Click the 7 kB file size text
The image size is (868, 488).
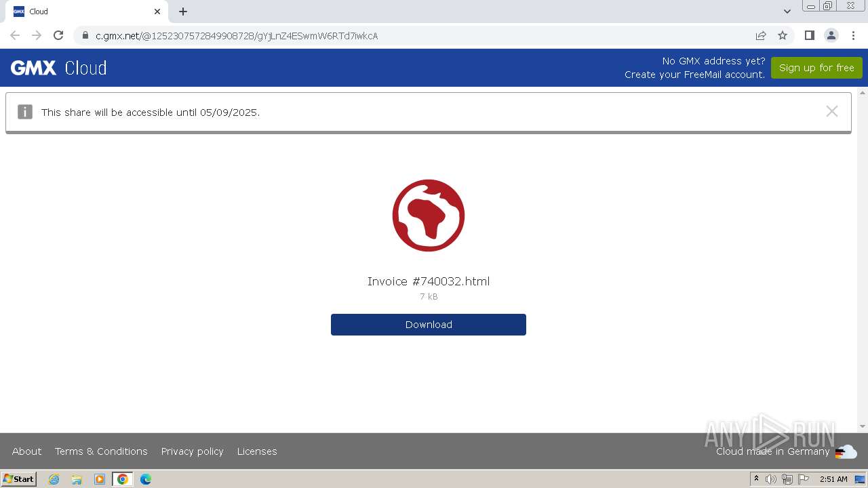click(429, 297)
